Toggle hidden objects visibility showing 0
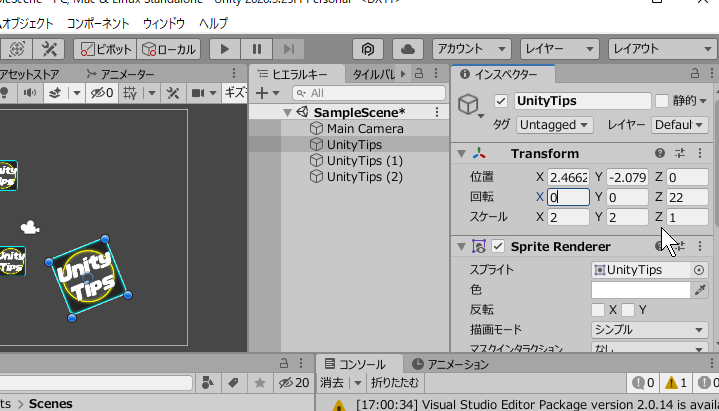Image resolution: width=719 pixels, height=411 pixels. coord(102,93)
